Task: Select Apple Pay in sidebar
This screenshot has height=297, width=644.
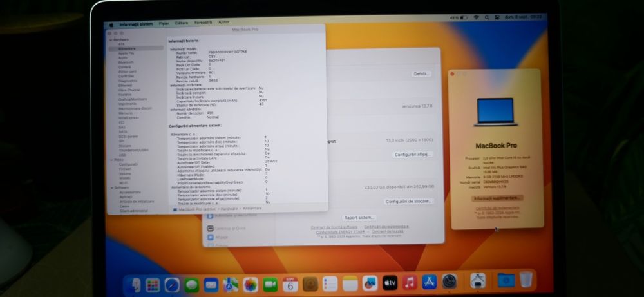Action: [126, 53]
